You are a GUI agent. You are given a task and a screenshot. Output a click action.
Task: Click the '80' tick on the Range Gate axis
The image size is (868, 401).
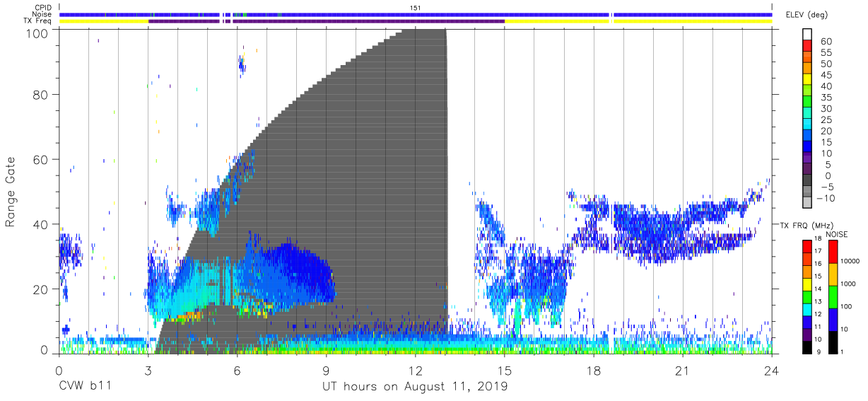click(40, 94)
